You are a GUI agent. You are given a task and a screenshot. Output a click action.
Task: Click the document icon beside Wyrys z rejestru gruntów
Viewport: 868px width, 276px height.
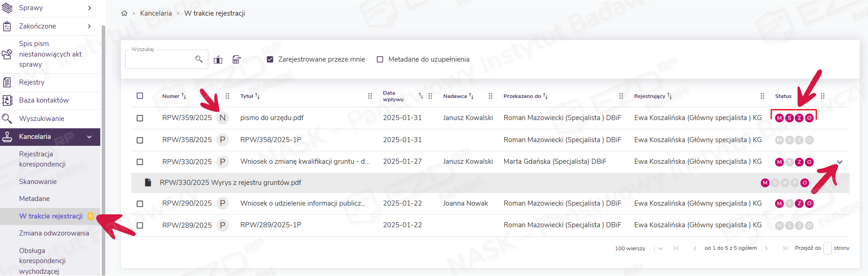tap(148, 183)
